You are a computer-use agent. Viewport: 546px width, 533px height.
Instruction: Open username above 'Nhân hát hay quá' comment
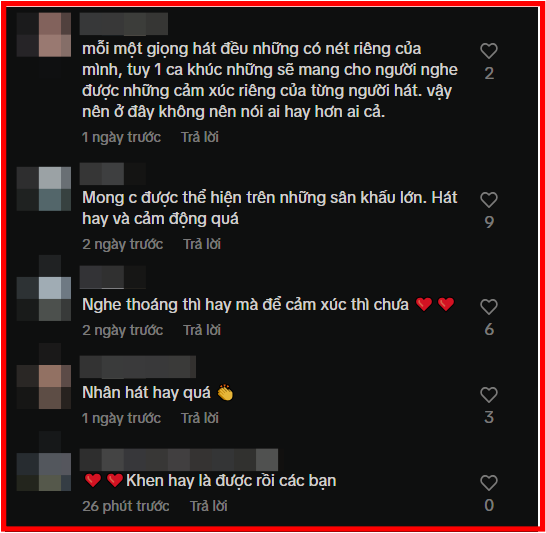[x=138, y=367]
